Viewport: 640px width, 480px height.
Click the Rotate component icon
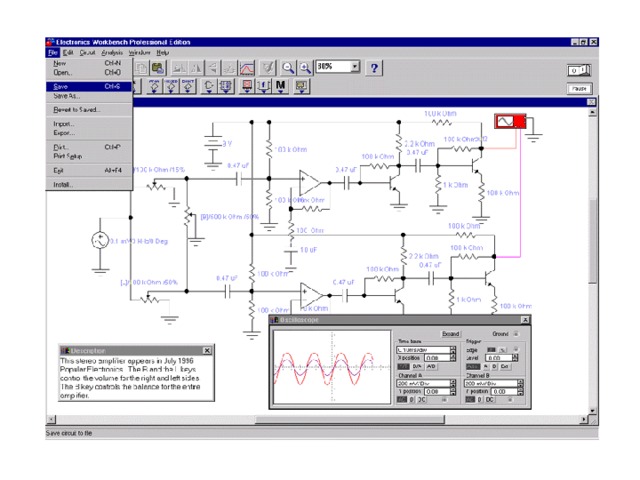pyautogui.click(x=180, y=68)
